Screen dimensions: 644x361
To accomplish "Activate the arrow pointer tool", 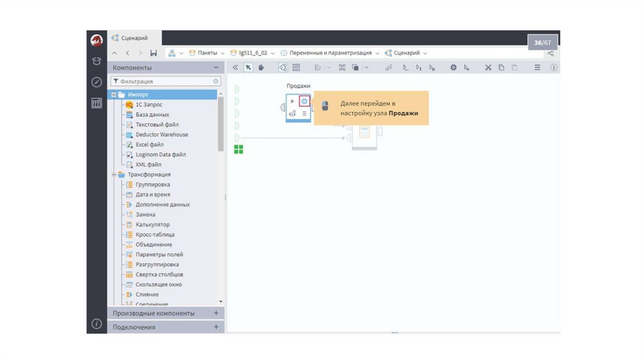I will (248, 67).
